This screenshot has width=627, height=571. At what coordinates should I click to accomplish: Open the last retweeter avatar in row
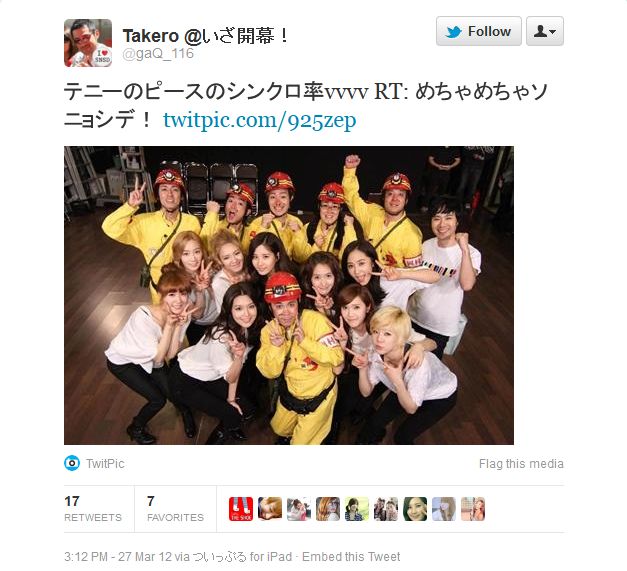point(473,509)
